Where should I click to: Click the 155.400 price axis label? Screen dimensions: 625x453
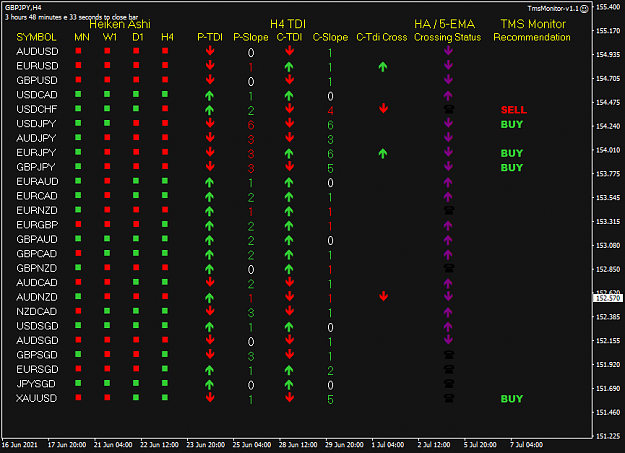(x=608, y=7)
